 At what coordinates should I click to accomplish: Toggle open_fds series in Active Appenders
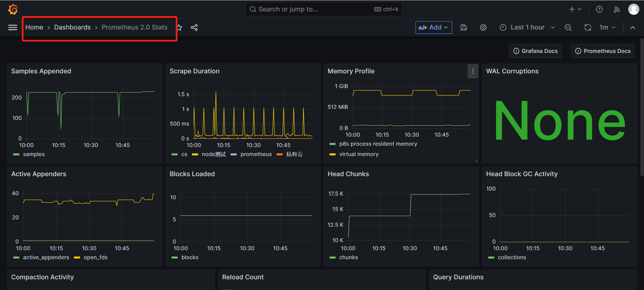click(x=95, y=258)
